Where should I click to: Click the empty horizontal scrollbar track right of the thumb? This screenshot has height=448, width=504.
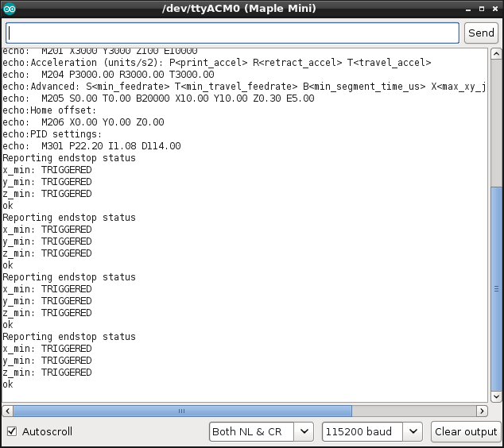(413, 411)
